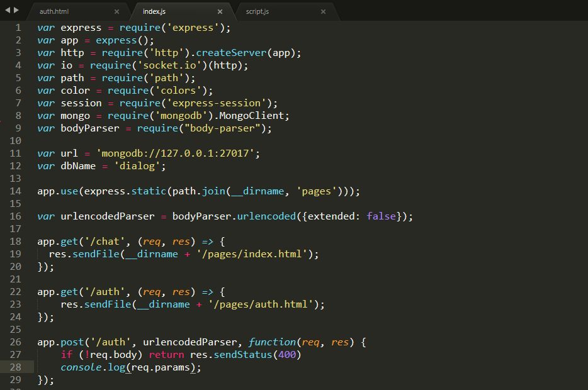Image resolution: width=588 pixels, height=390 pixels.
Task: Click the 'return' keyword on line 27
Action: (x=166, y=355)
